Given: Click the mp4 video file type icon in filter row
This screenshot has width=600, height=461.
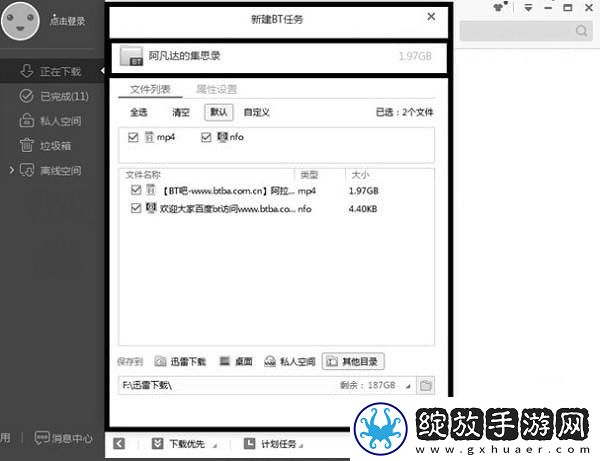Looking at the screenshot, I should (x=149, y=137).
